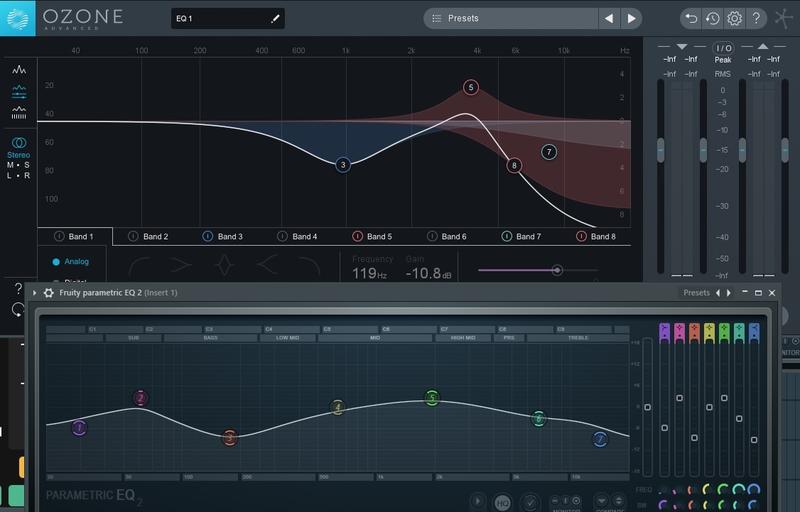
Task: Open the Band 4 tab
Action: 298,237
